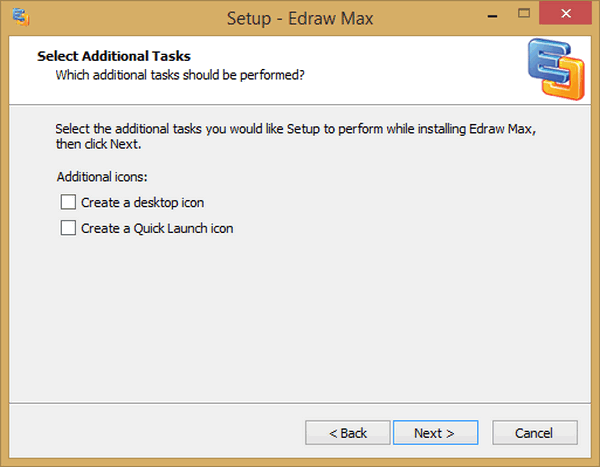Image resolution: width=600 pixels, height=467 pixels.
Task: Enable the Create a desktop icon checkbox
Action: tap(68, 202)
